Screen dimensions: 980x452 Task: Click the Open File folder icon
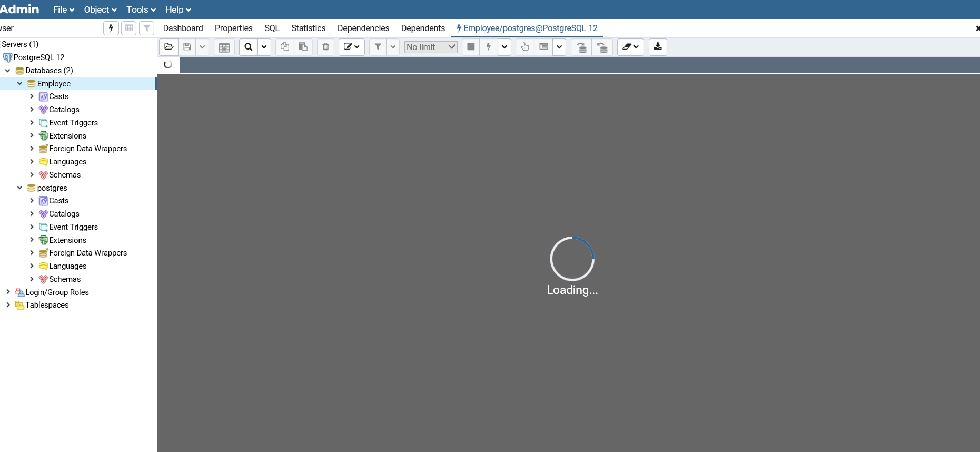coord(169,47)
